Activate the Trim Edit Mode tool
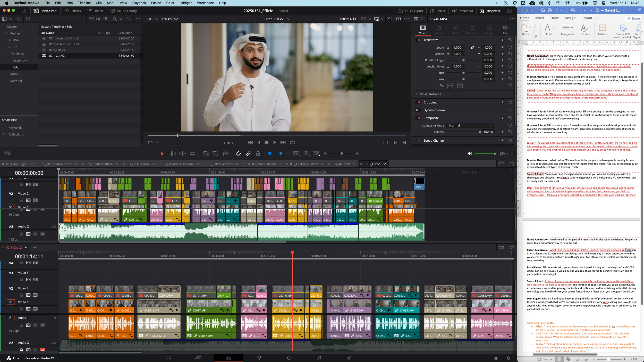Viewport: 644px width, 362px height. point(172,154)
